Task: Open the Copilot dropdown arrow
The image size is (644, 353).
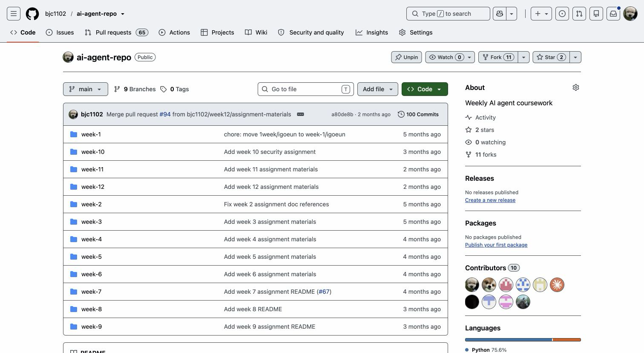Action: coord(512,14)
